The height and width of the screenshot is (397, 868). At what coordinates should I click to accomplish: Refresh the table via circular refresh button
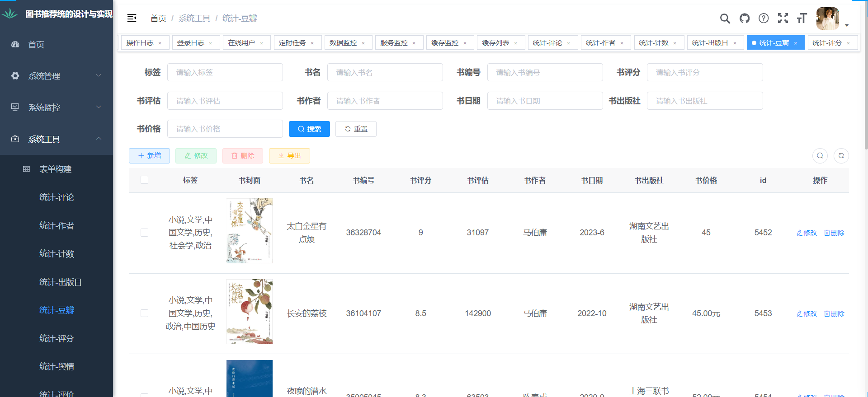pyautogui.click(x=841, y=156)
